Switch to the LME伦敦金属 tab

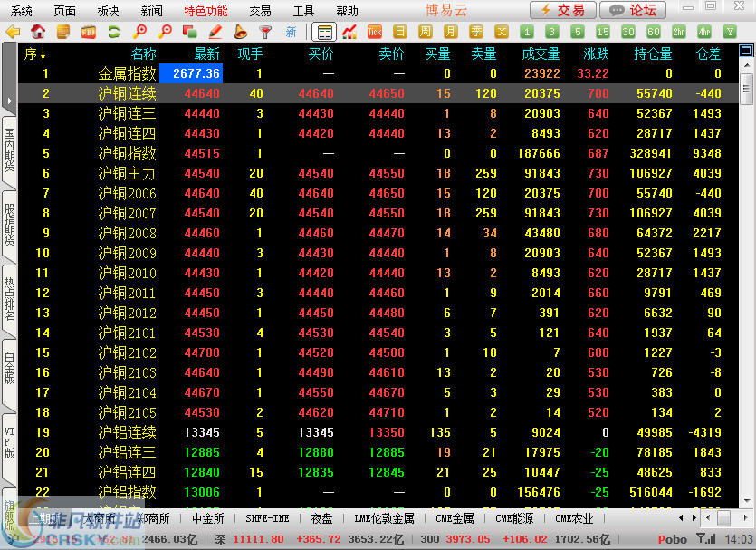(x=385, y=518)
